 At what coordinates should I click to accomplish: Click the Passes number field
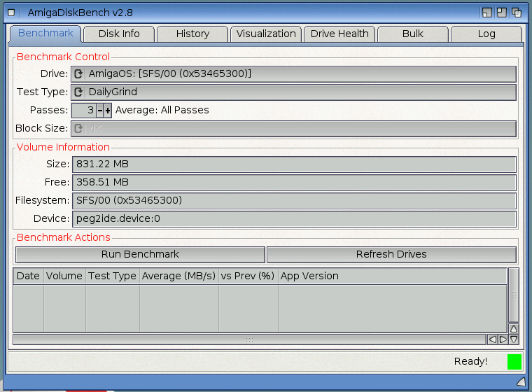coord(83,111)
